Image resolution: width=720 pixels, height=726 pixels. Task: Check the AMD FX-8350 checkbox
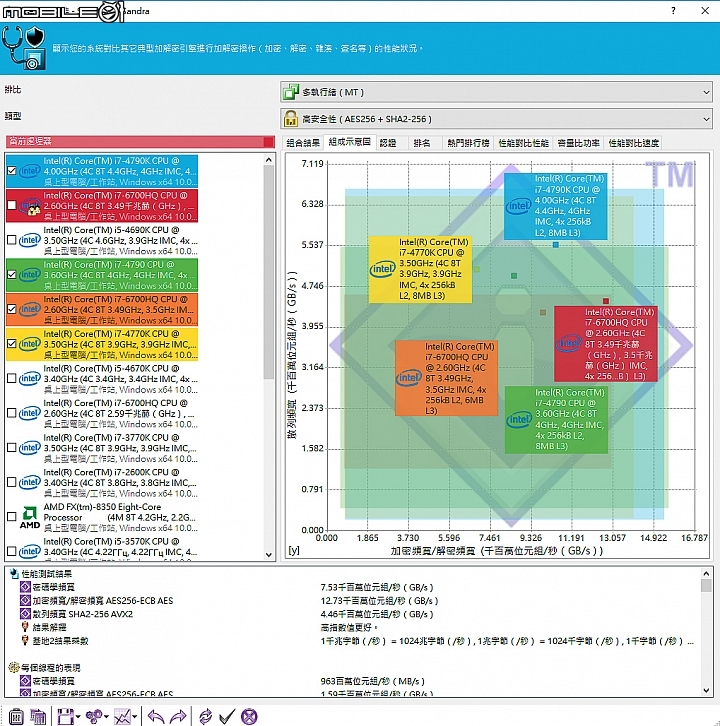coord(12,517)
